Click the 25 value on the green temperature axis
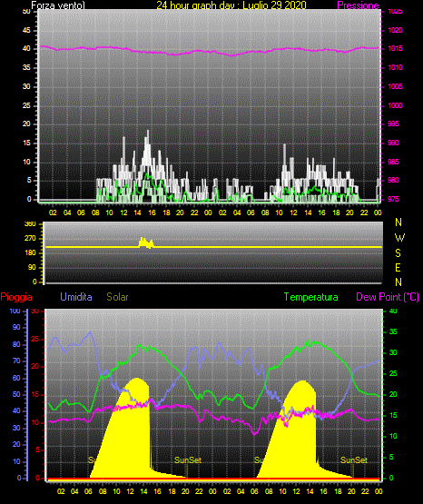This screenshot has height=504, width=423. pyautogui.click(x=393, y=373)
